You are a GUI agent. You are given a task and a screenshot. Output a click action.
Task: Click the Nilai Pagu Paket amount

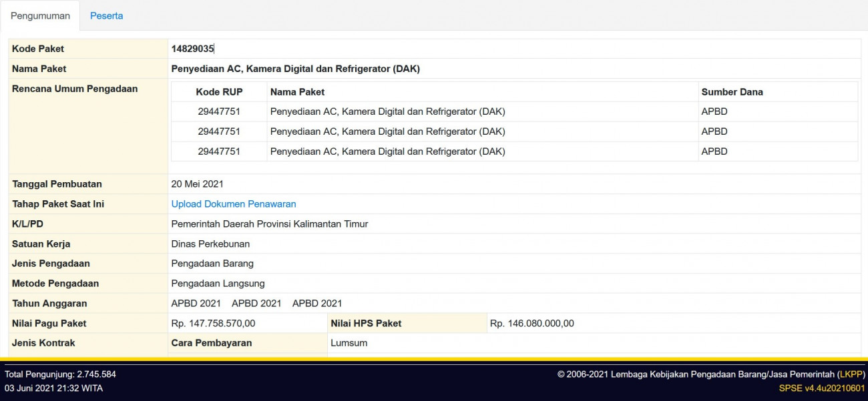point(215,323)
